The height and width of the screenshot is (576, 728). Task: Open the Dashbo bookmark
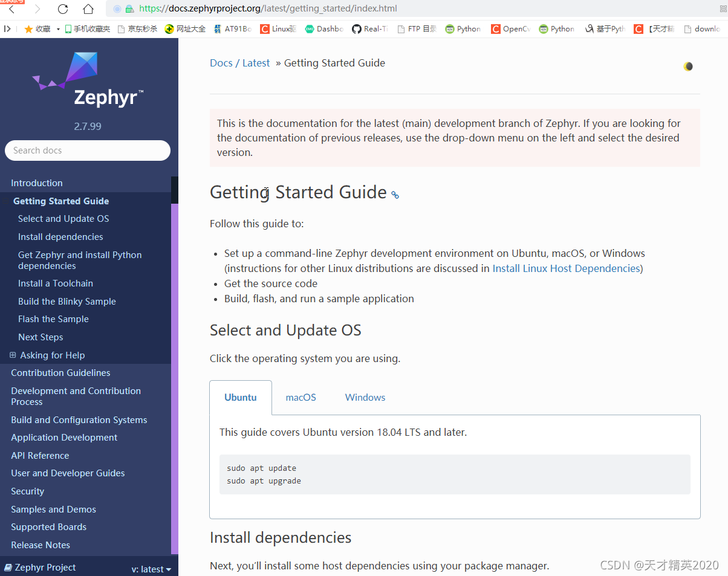(x=324, y=28)
